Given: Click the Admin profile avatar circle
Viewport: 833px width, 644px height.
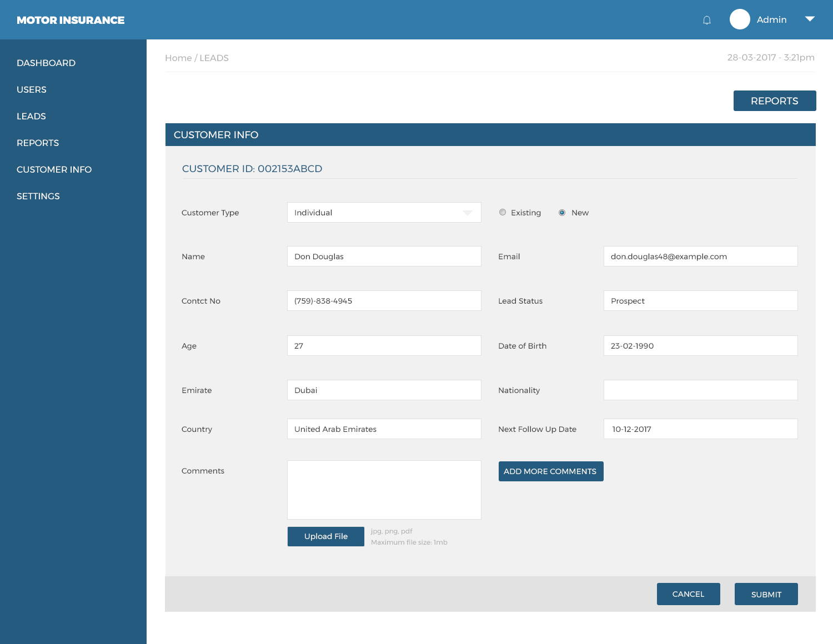Looking at the screenshot, I should (x=740, y=19).
